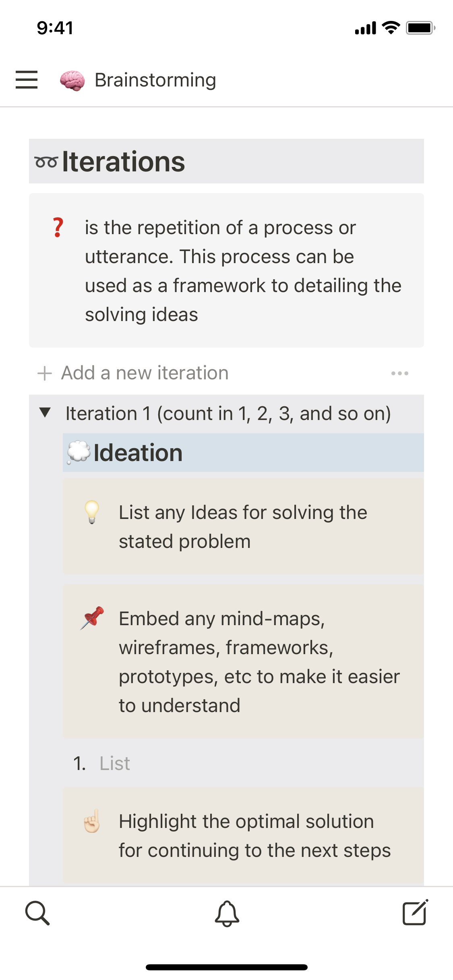453x980 pixels.
Task: Select the Iterations heading block
Action: point(124,162)
